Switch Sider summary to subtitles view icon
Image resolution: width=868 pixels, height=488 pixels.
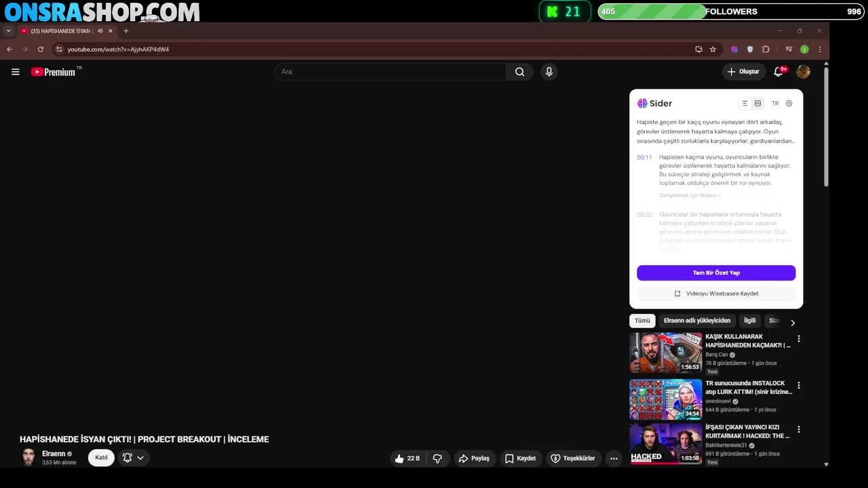pos(757,104)
